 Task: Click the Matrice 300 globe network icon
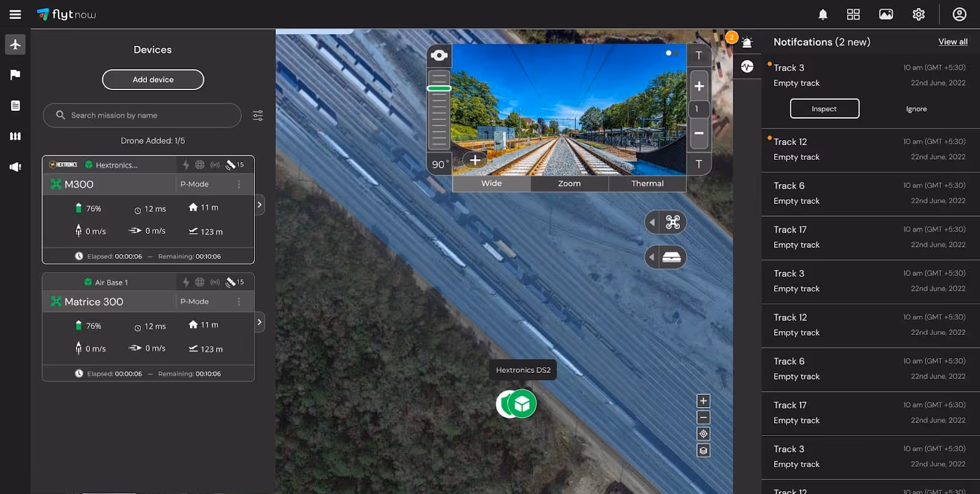point(200,282)
